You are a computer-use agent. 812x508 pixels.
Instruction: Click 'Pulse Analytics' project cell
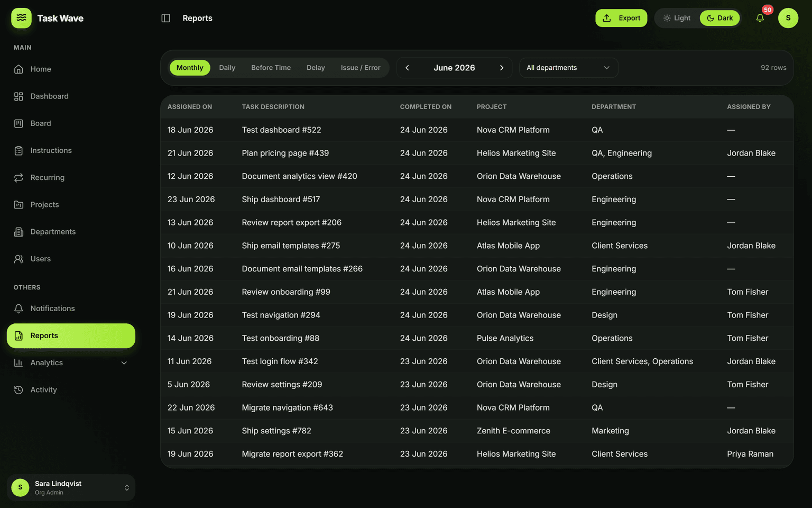[505, 338]
